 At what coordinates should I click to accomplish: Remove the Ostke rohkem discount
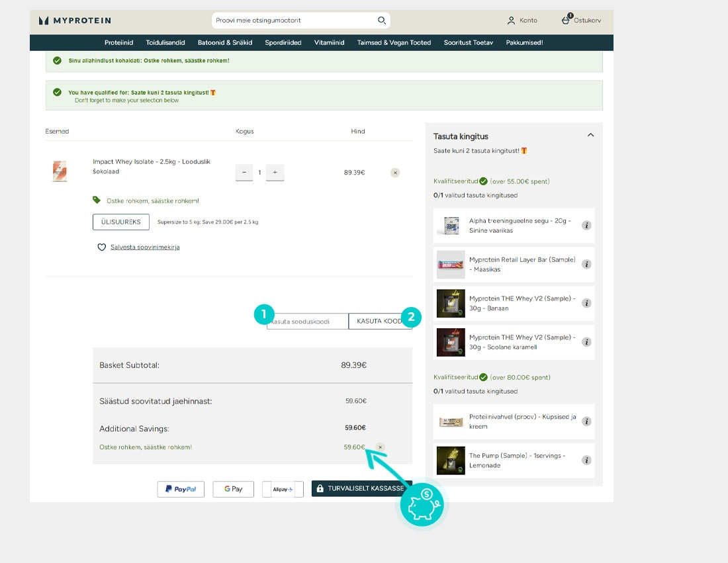coord(381,447)
